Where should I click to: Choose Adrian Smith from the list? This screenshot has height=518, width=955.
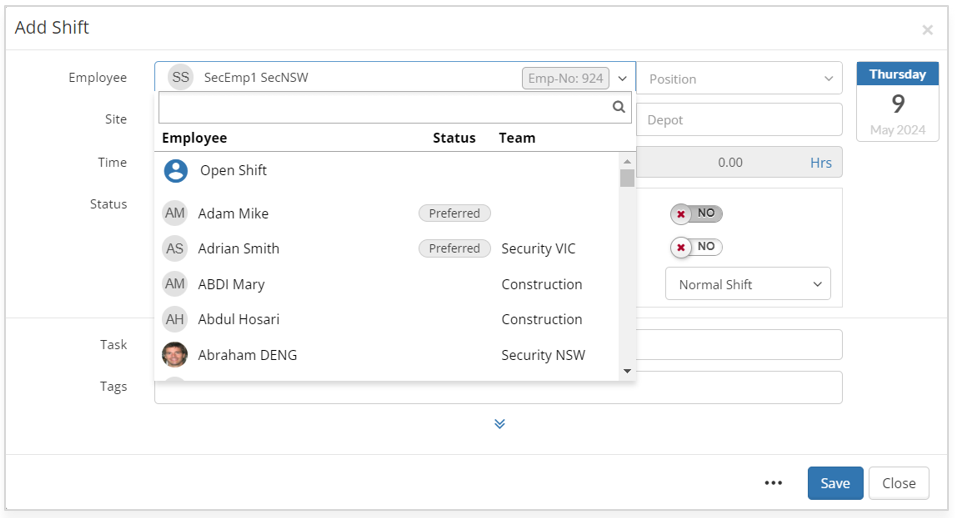click(239, 249)
